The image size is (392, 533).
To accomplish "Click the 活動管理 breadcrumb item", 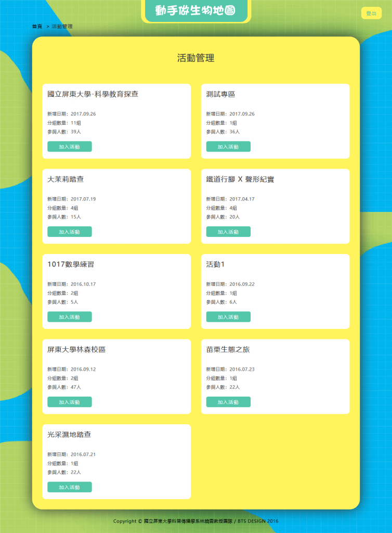I will (62, 27).
